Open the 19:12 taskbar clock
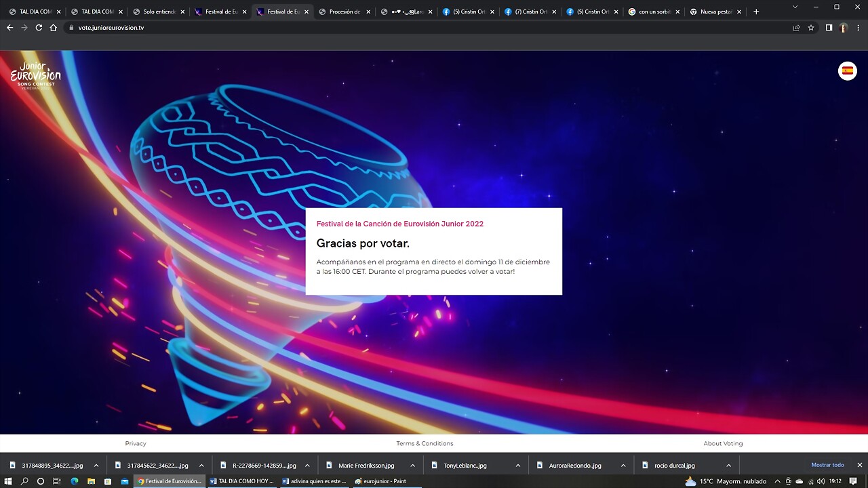 pyautogui.click(x=835, y=481)
